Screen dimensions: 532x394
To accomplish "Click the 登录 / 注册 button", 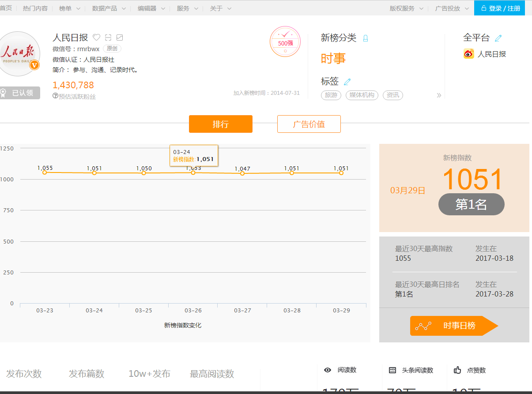I will point(499,8).
